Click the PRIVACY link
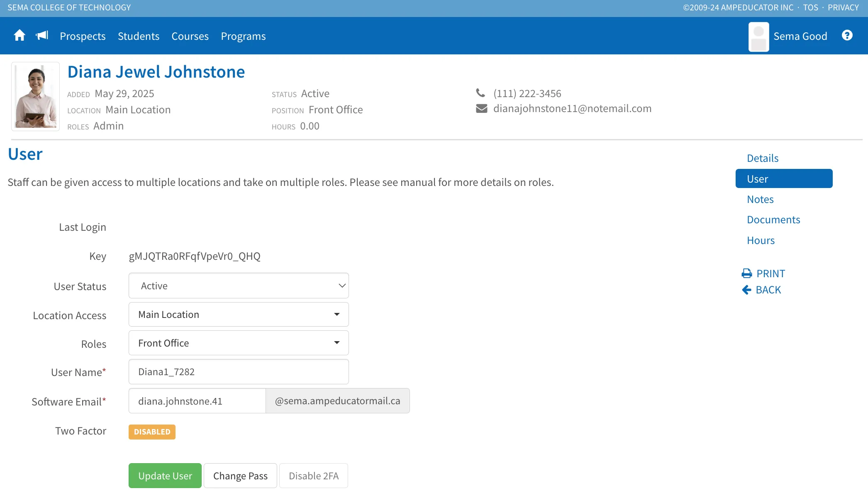 point(843,7)
